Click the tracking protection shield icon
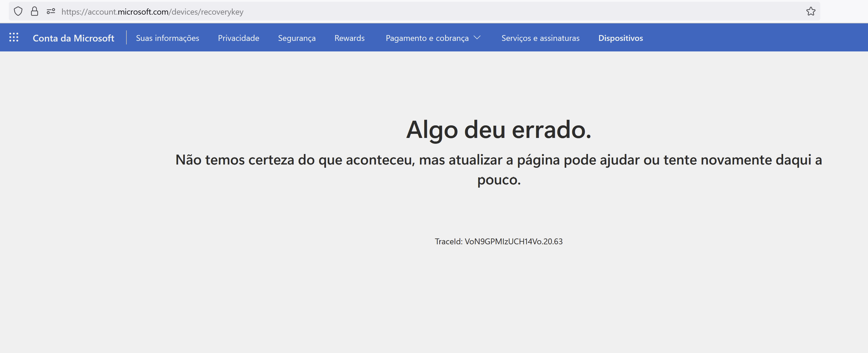Image resolution: width=868 pixels, height=353 pixels. click(18, 11)
